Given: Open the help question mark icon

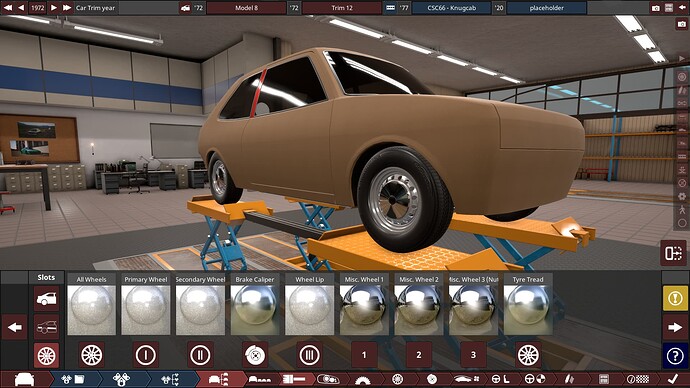Looking at the screenshot, I should click(x=675, y=356).
